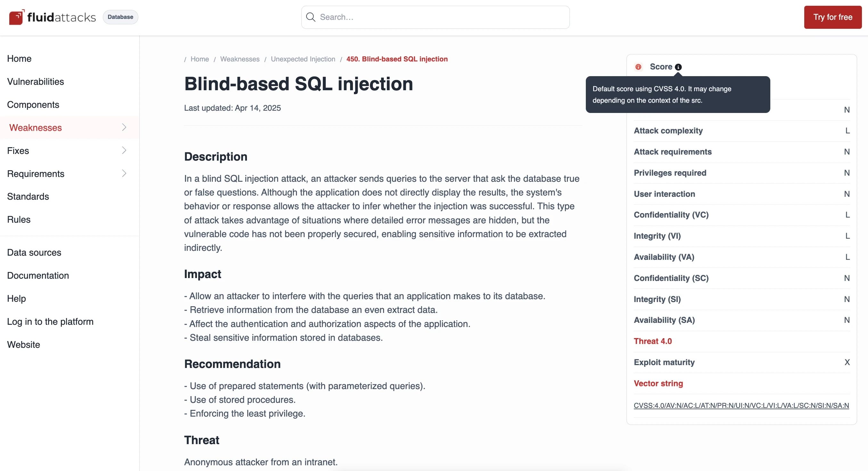This screenshot has width=868, height=471.
Task: Click the Confidentiality (SC) row label
Action: [x=671, y=278]
